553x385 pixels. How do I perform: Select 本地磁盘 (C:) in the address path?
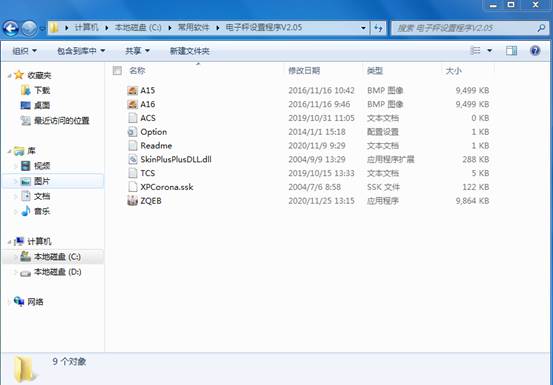138,28
